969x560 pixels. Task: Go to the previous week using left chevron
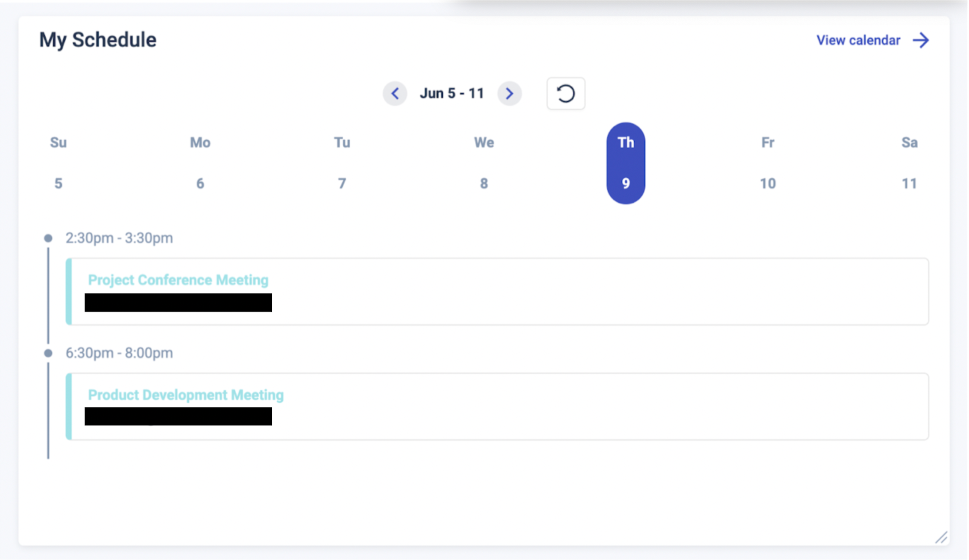tap(395, 93)
